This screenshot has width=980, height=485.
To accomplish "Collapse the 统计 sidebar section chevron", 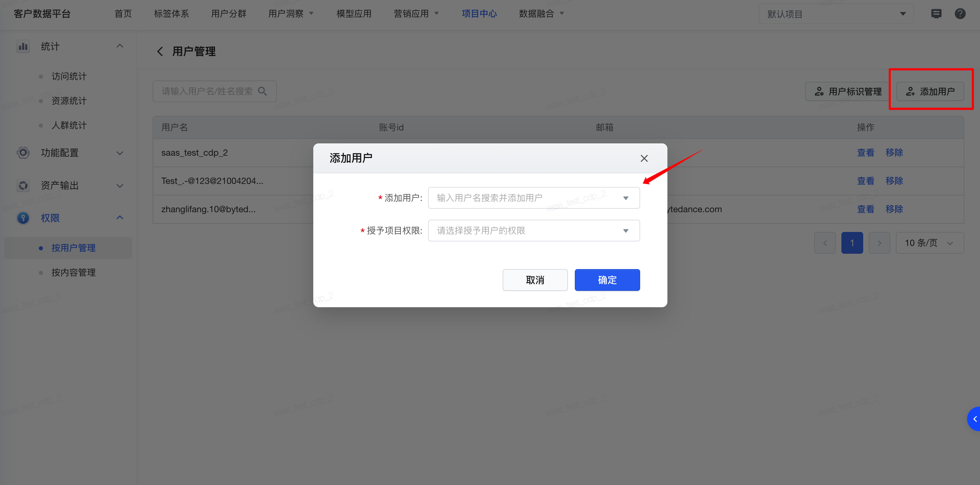I will pos(120,46).
